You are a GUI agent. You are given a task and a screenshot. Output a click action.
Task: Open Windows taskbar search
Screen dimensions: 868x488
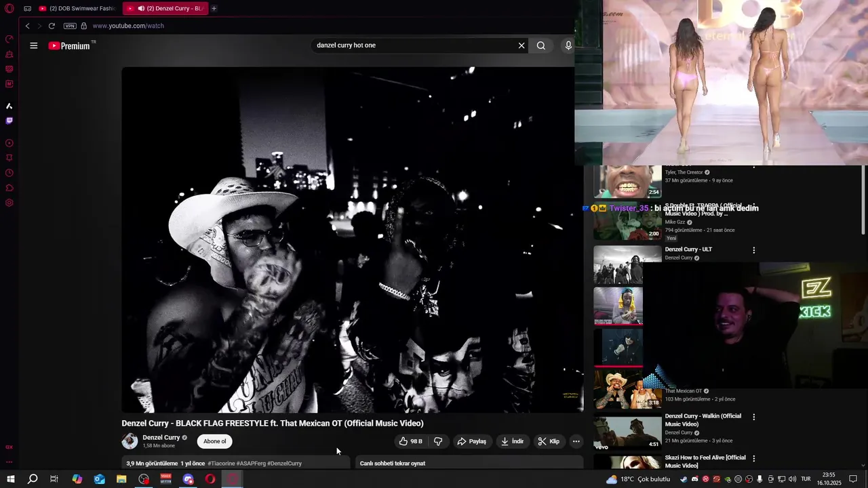coord(32,479)
